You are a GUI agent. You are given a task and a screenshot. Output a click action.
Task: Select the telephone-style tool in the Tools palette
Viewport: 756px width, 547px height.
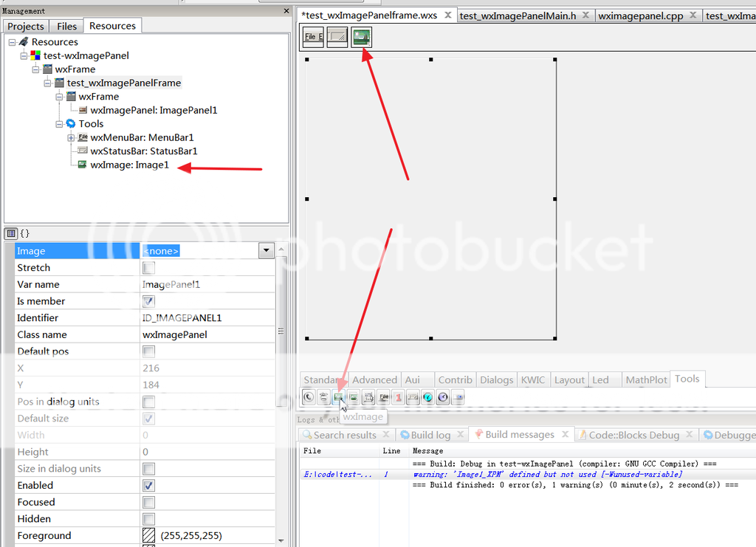point(309,397)
